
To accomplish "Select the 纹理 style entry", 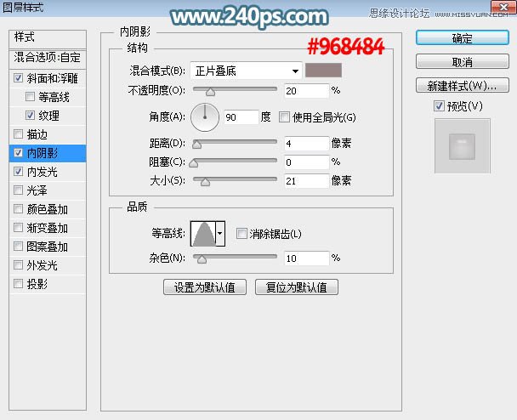I will point(48,116).
